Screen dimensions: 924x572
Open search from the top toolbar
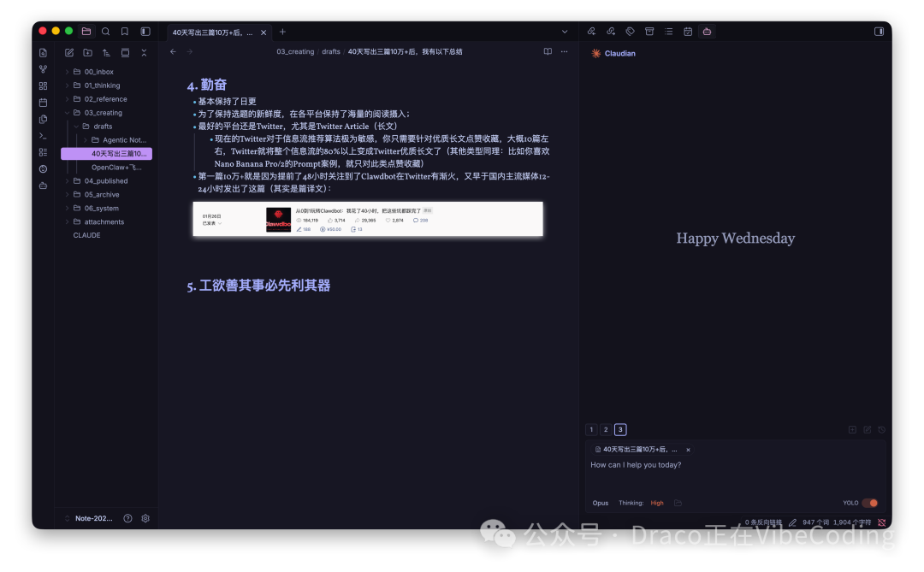(x=106, y=31)
